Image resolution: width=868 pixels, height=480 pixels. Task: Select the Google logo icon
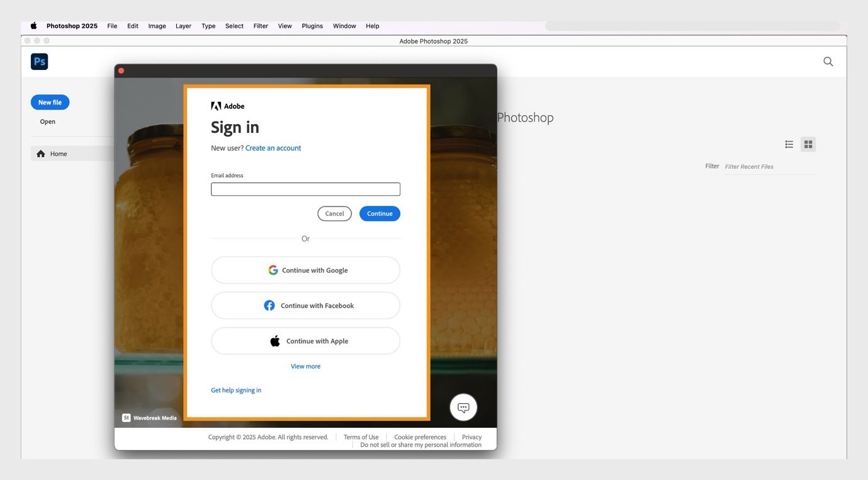[273, 270]
